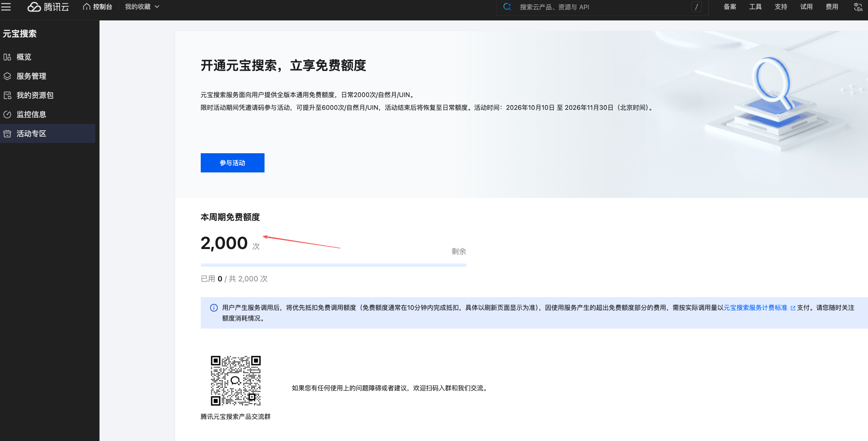Open the 元宝搜索服务计费标准 link
This screenshot has width=868, height=441.
[x=755, y=308]
